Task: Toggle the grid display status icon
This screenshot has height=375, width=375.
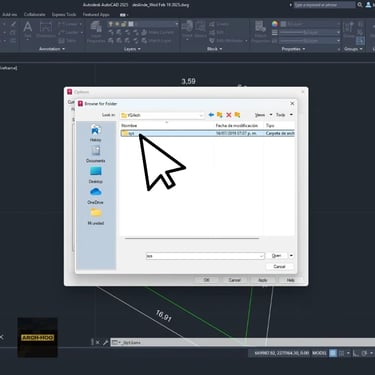Action: [x=333, y=353]
